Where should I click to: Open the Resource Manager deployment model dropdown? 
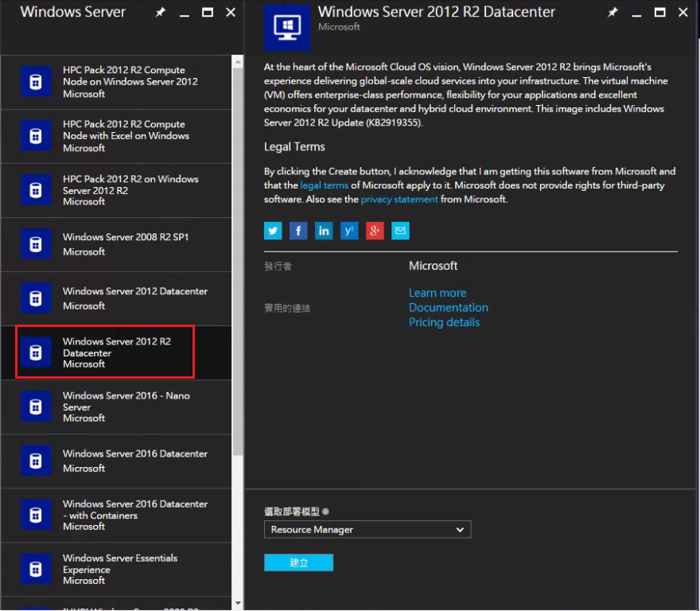click(367, 529)
